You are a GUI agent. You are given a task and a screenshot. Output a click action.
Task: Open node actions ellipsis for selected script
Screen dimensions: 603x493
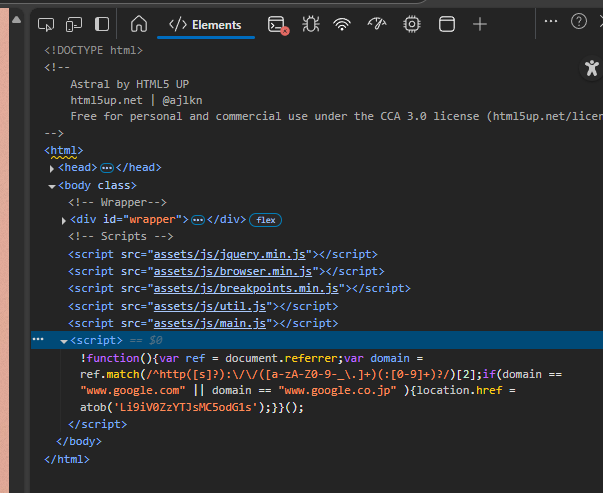[x=38, y=339]
